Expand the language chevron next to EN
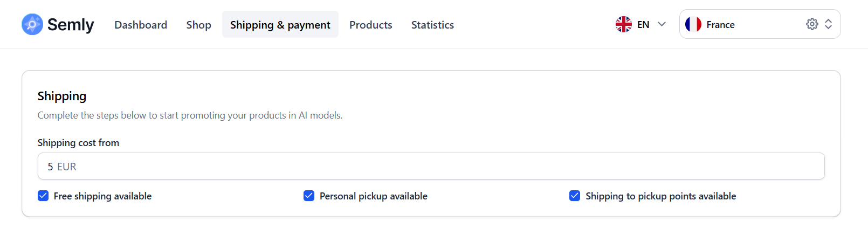Image resolution: width=868 pixels, height=228 pixels. [662, 24]
